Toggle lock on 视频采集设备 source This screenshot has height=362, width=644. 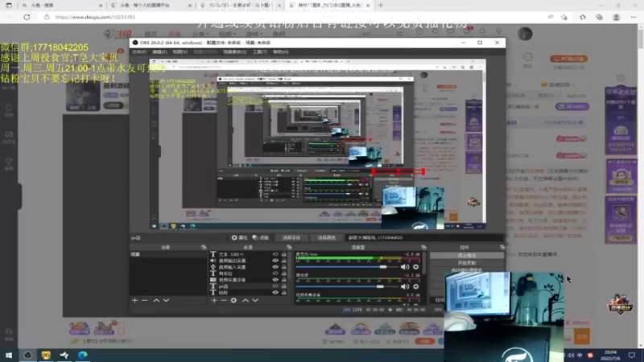click(x=284, y=280)
